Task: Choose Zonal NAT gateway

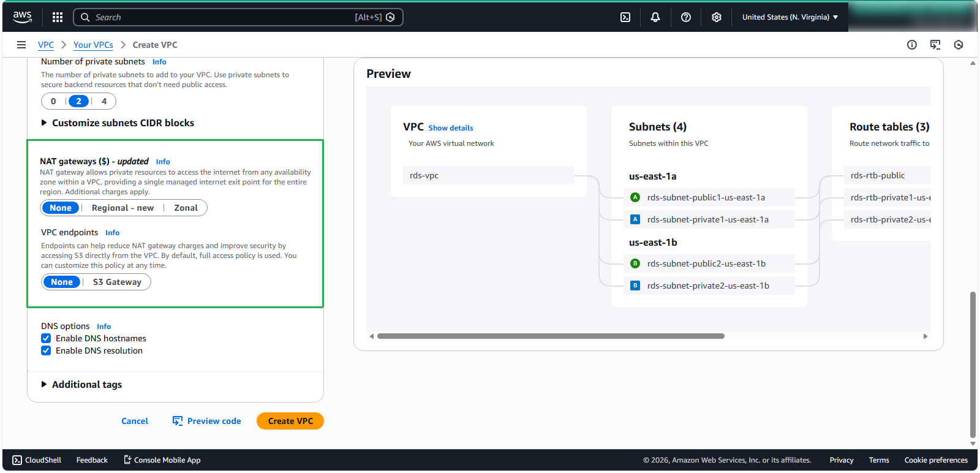Action: [x=186, y=208]
